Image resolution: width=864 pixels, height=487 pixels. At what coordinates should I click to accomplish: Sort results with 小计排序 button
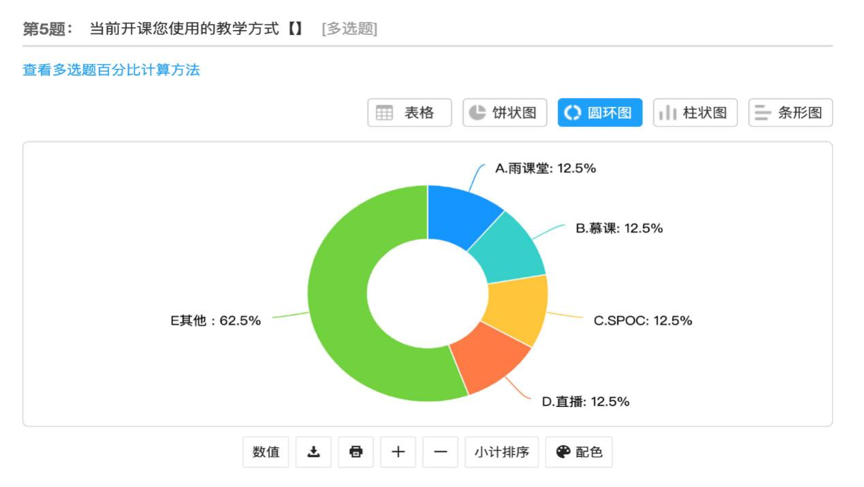[502, 452]
